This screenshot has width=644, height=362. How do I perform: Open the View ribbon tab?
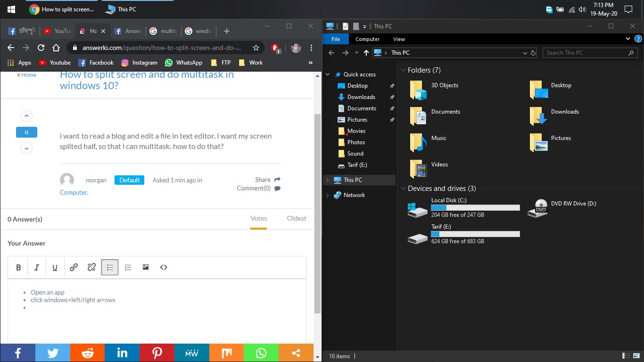click(x=399, y=39)
